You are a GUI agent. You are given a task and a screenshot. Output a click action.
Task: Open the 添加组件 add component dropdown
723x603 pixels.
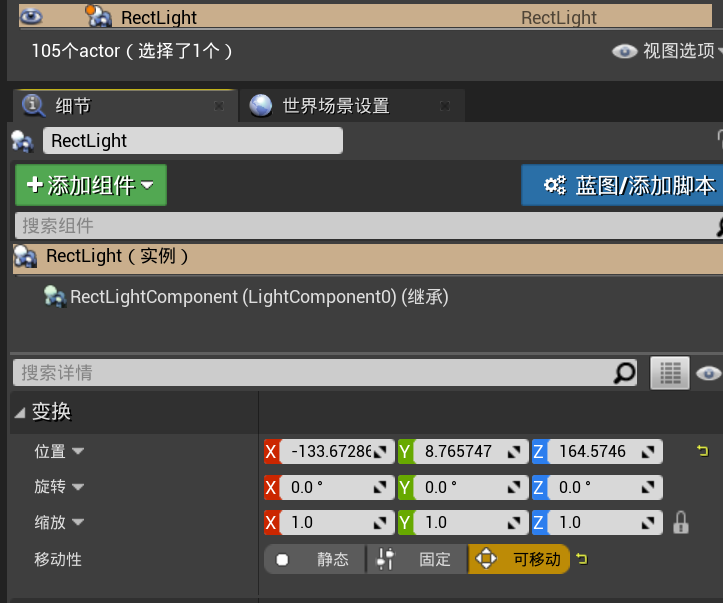91,185
